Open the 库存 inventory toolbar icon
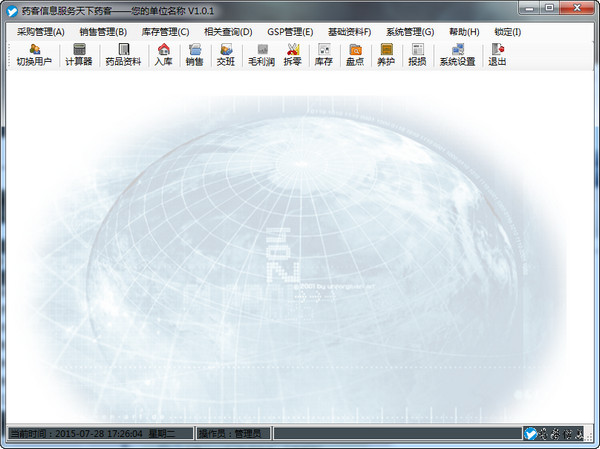 (323, 55)
